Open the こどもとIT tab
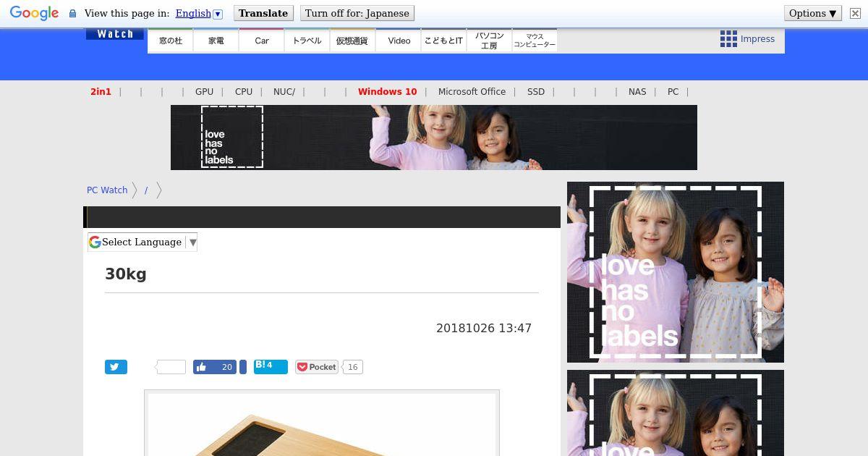The width and height of the screenshot is (868, 456). pyautogui.click(x=443, y=41)
